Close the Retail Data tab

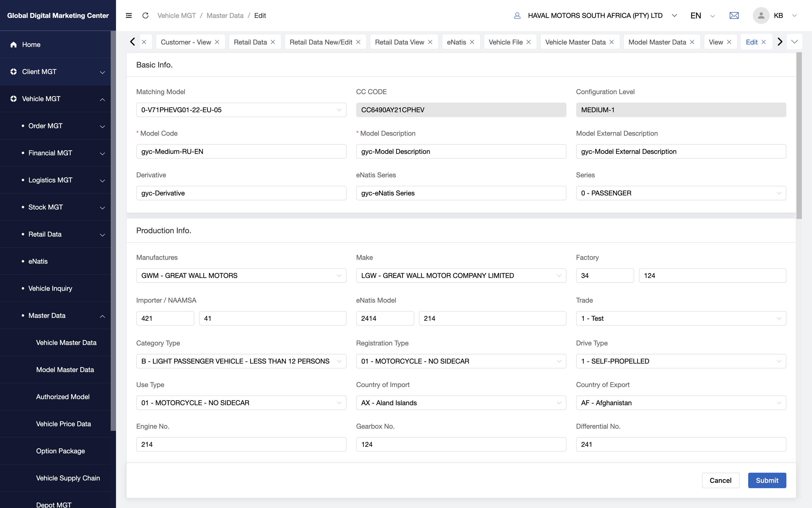[x=273, y=42]
